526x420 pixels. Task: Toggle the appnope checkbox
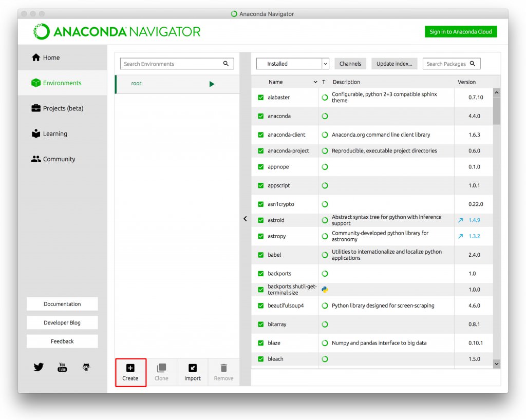tap(260, 167)
